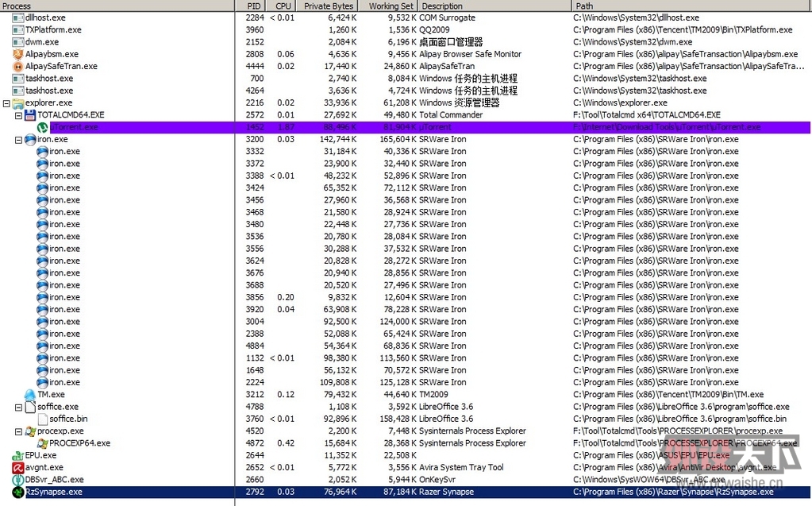Click the description 'QQ2009'
812x506 pixels.
click(x=434, y=29)
